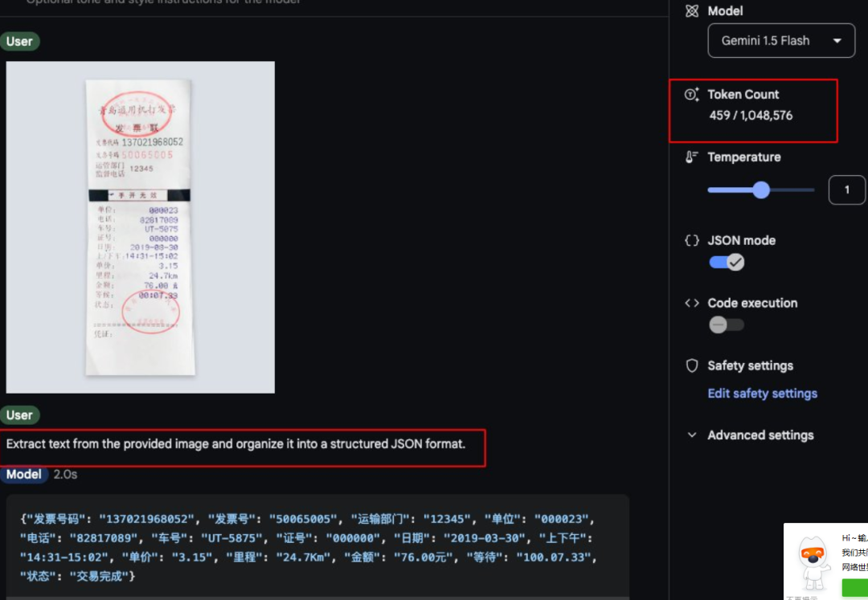Open the uploaded receipt image thumbnail

pos(140,227)
